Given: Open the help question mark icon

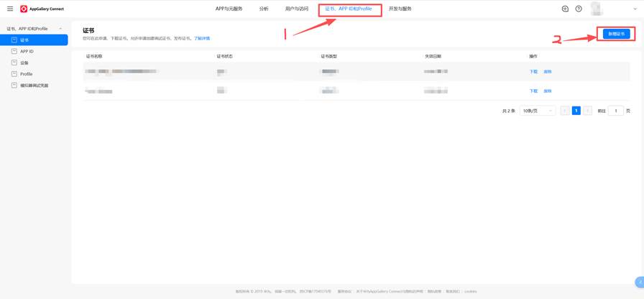Looking at the screenshot, I should click(579, 9).
